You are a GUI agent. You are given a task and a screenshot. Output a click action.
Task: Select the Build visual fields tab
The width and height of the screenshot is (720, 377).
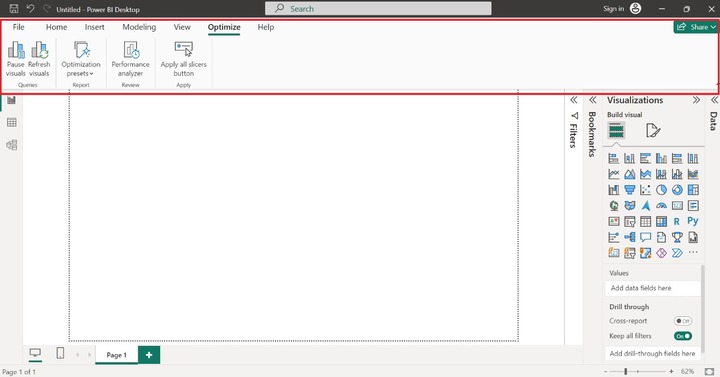pyautogui.click(x=616, y=130)
